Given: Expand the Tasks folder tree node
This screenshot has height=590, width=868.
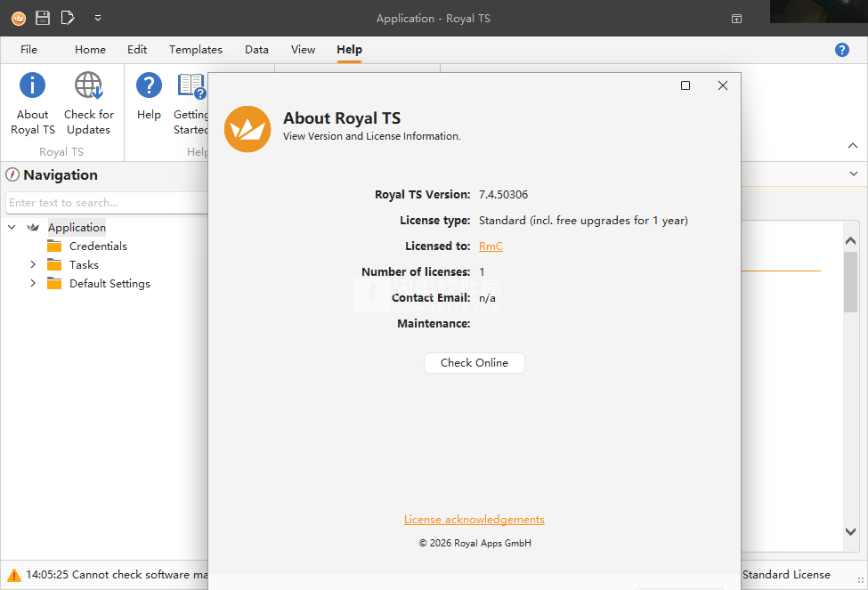Looking at the screenshot, I should coord(33,265).
